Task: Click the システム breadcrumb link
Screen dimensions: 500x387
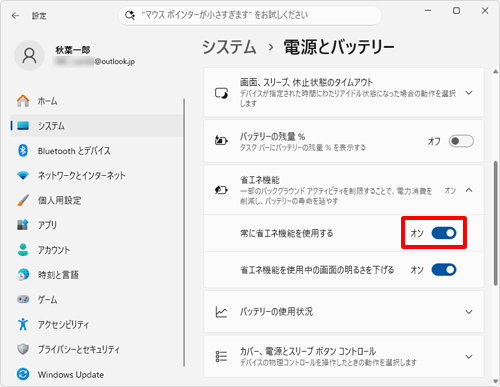Action: pyautogui.click(x=229, y=47)
